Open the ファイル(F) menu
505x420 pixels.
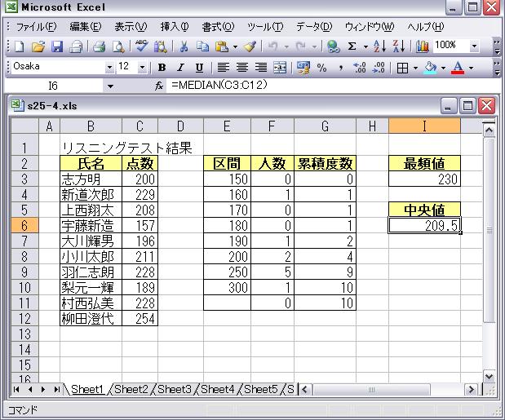click(36, 27)
